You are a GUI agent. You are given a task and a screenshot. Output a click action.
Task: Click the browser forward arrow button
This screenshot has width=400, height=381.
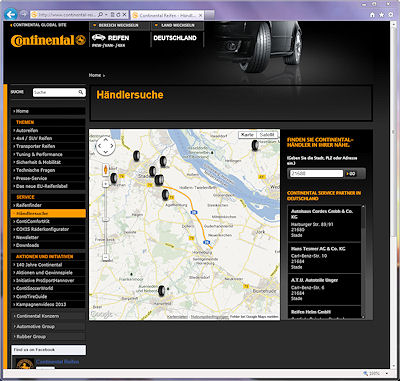pyautogui.click(x=23, y=14)
